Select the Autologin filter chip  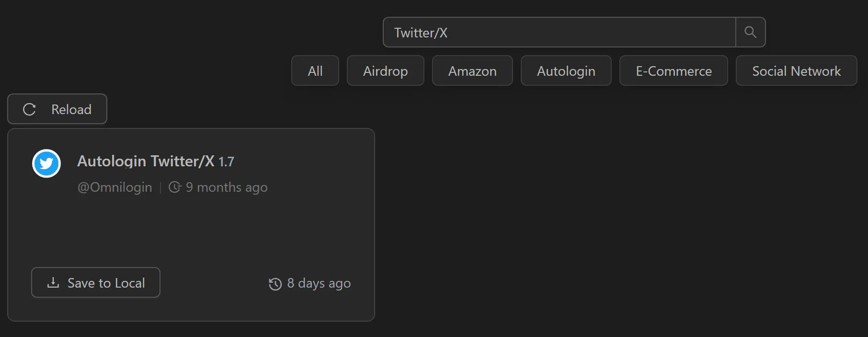tap(566, 70)
